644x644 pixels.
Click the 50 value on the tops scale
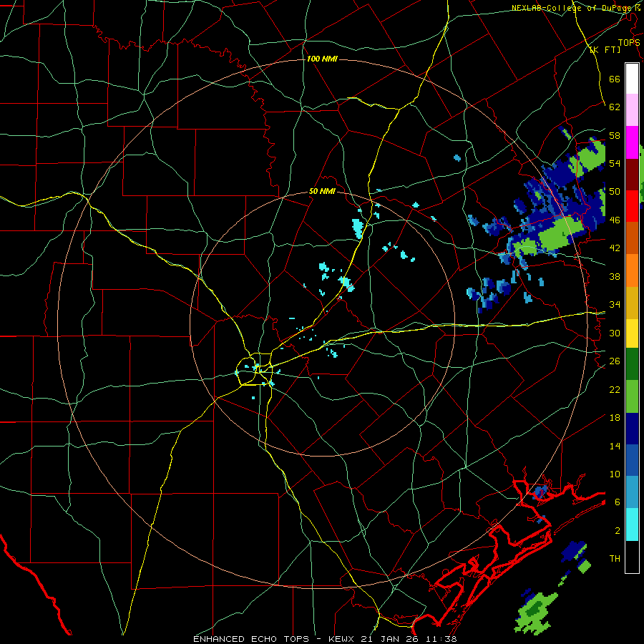[615, 192]
